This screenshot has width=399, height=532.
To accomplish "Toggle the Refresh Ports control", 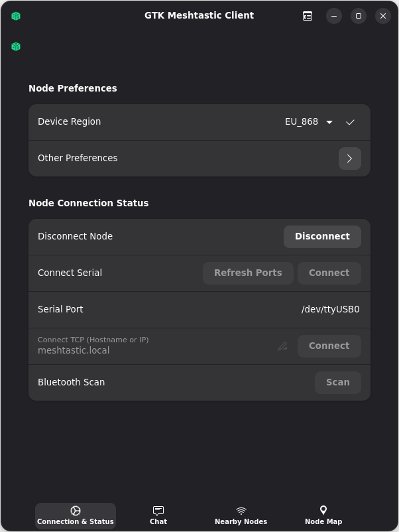I will tap(248, 273).
